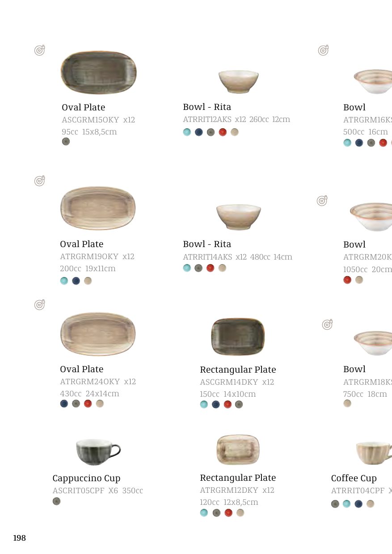Select the turquoise swatch under Coffee Cup
Screen dimensions: 392x554
[346, 504]
